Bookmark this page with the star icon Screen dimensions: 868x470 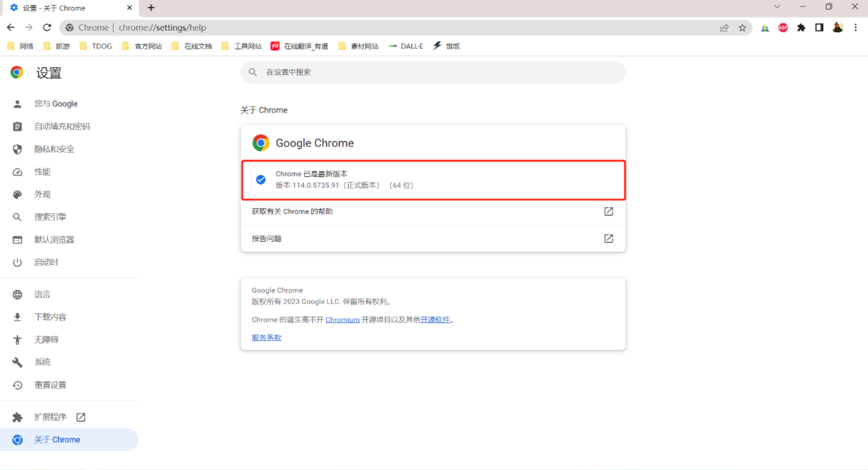(742, 28)
